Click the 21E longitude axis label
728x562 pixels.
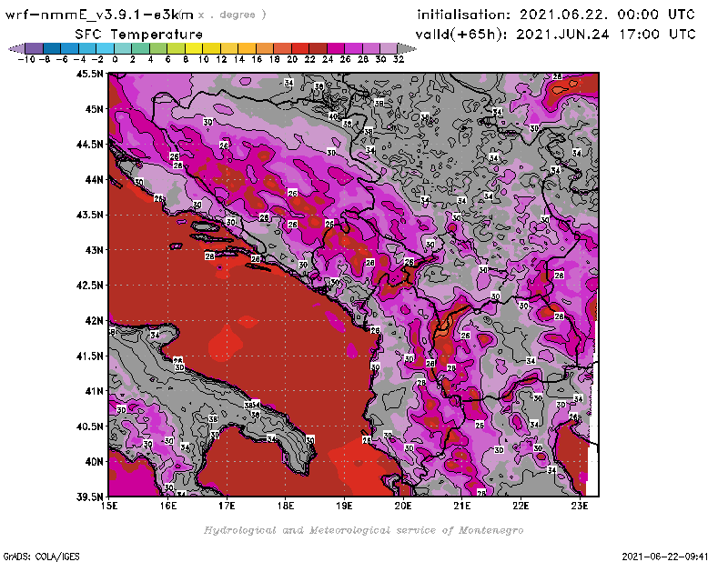point(462,506)
